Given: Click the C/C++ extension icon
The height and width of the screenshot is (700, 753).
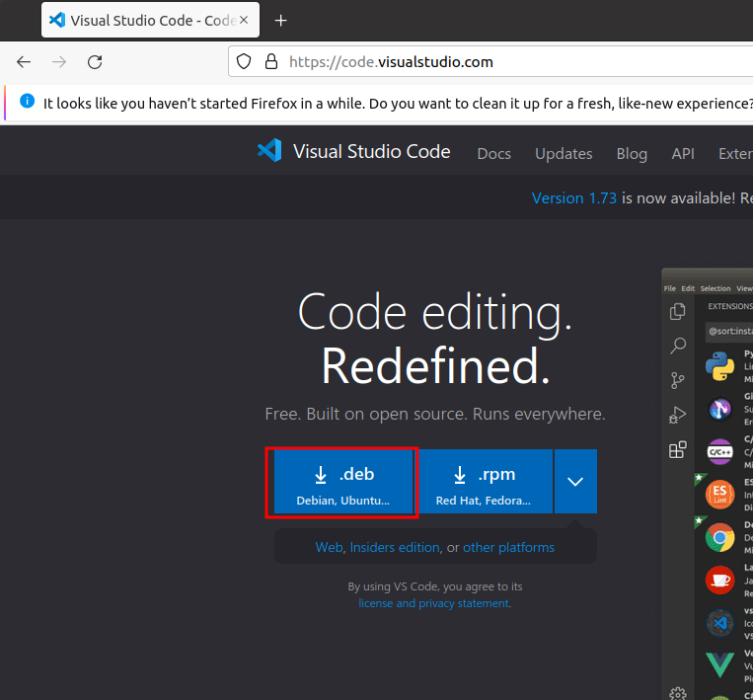Looking at the screenshot, I should click(x=719, y=451).
